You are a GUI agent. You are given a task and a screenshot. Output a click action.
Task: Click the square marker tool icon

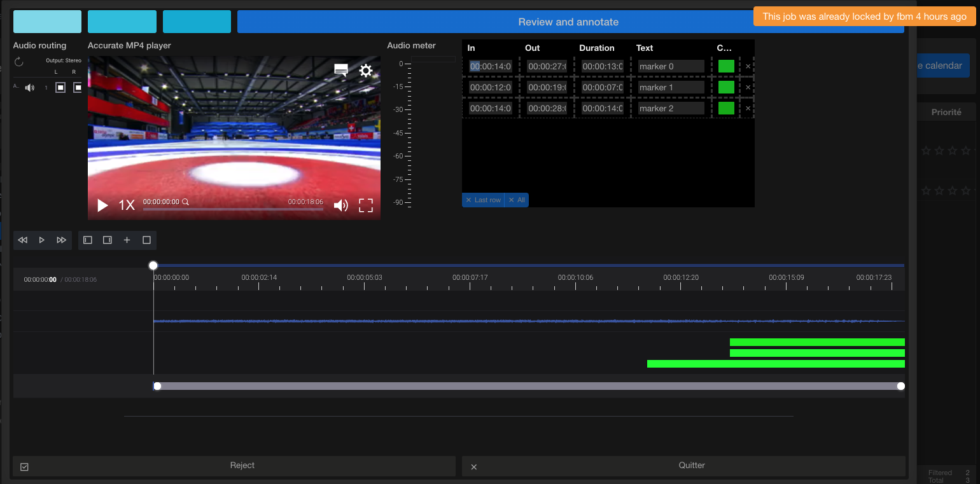click(x=146, y=240)
